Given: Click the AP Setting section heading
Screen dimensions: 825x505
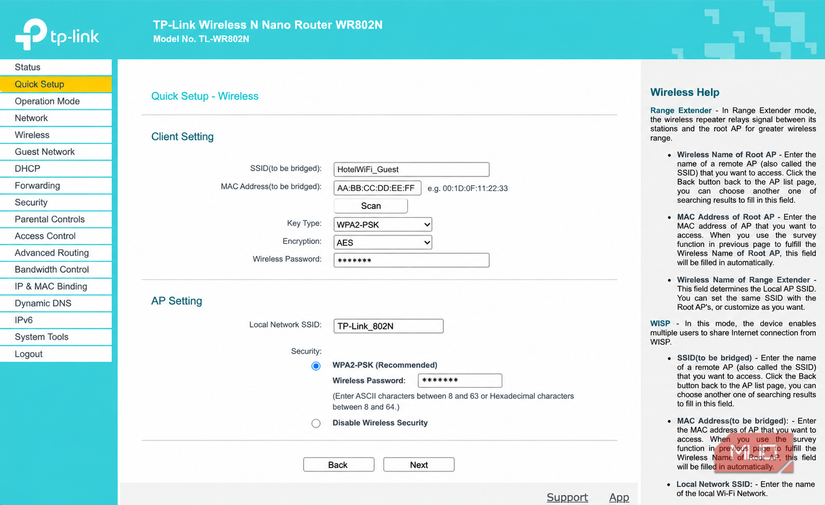Looking at the screenshot, I should pos(177,301).
